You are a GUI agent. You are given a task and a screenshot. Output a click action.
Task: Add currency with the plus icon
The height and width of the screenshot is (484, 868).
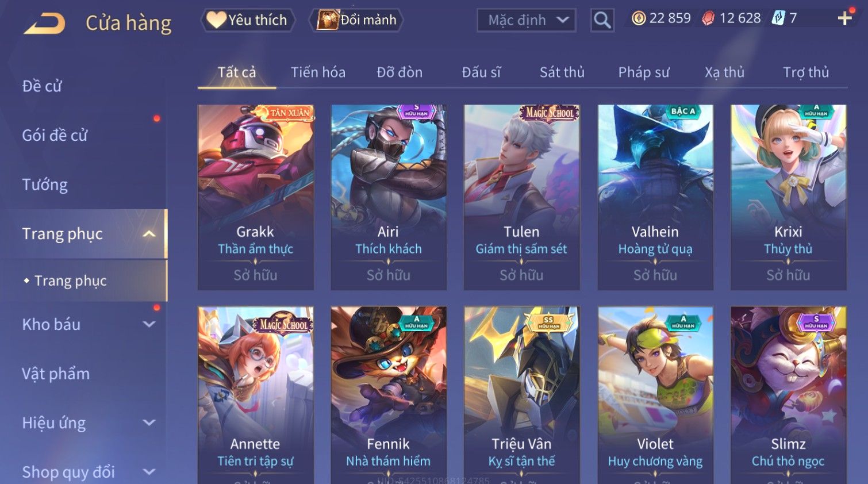(844, 18)
